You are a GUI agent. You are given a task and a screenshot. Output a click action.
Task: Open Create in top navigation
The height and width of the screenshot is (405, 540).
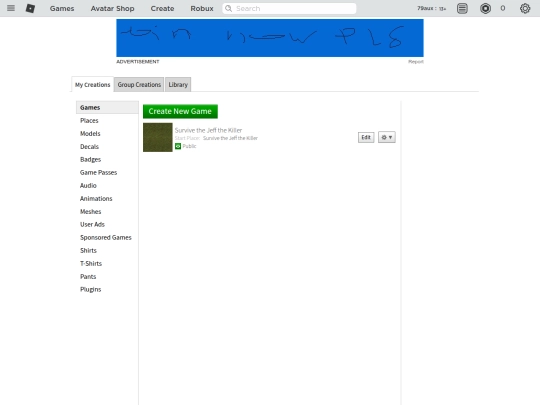[x=162, y=8]
